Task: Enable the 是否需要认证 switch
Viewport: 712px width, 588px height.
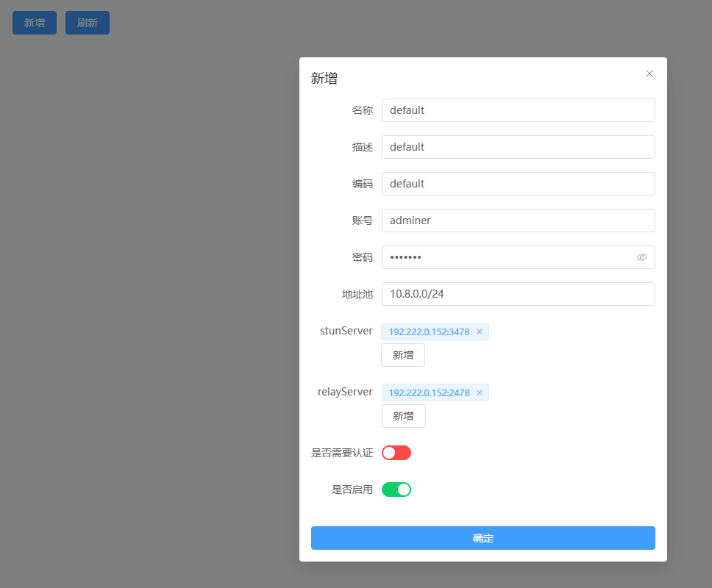Action: [x=396, y=453]
